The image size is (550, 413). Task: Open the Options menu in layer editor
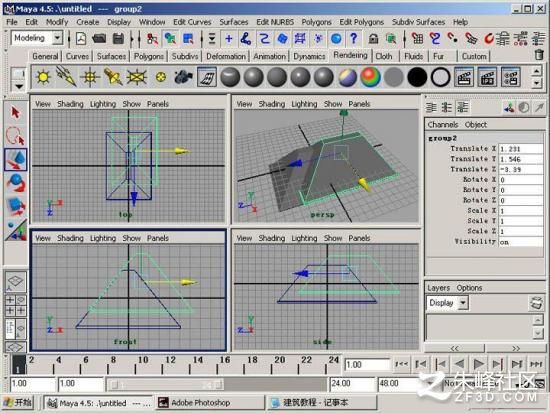pos(469,288)
